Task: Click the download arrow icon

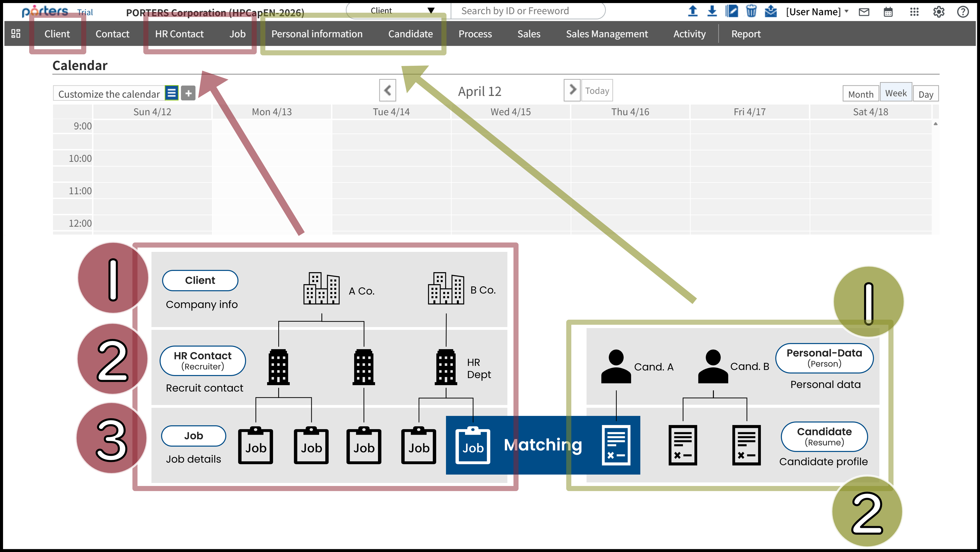Action: tap(712, 11)
